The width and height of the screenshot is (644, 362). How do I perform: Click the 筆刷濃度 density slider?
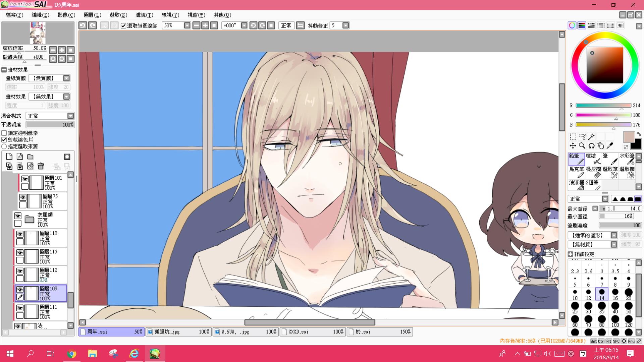coord(621,226)
